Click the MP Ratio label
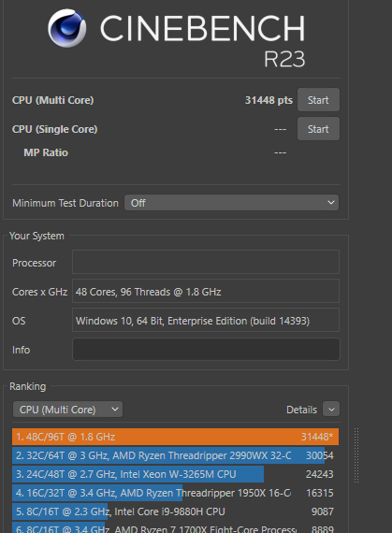This screenshot has height=533, width=392. (46, 152)
